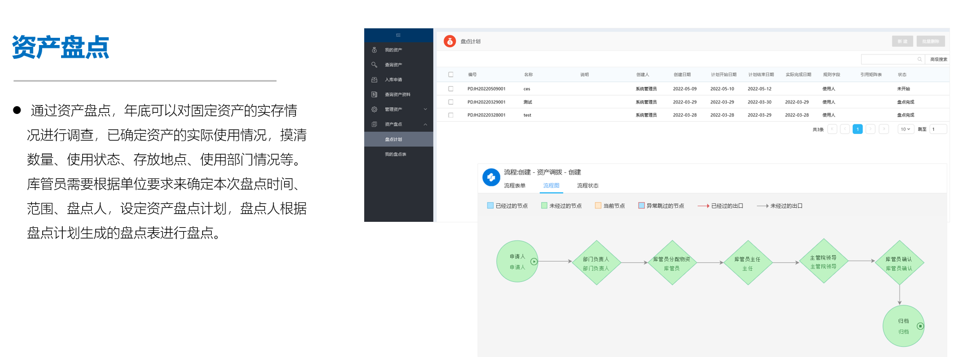The width and height of the screenshot is (980, 363).
Task: Open 查询资产资料 menu item
Action: coord(399,95)
